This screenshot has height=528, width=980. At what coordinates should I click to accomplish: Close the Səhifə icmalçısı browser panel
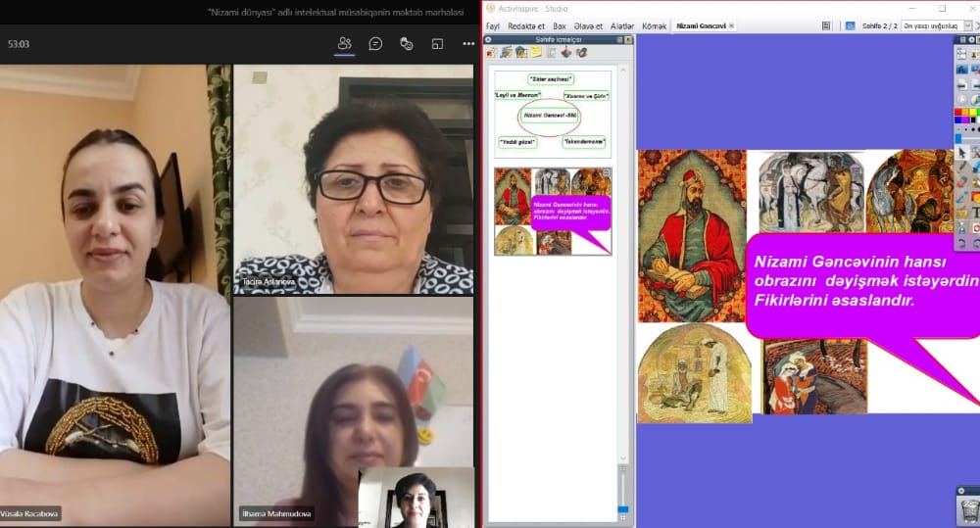(x=628, y=39)
